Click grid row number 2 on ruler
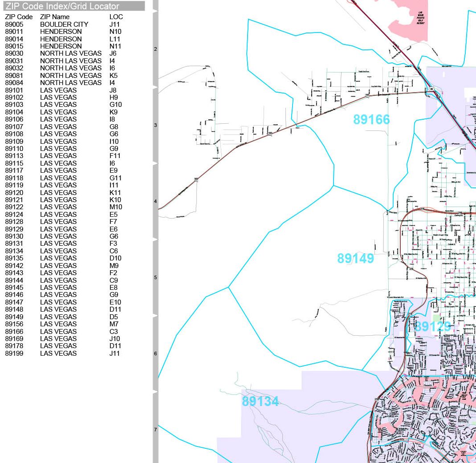476x463 pixels. pyautogui.click(x=155, y=49)
